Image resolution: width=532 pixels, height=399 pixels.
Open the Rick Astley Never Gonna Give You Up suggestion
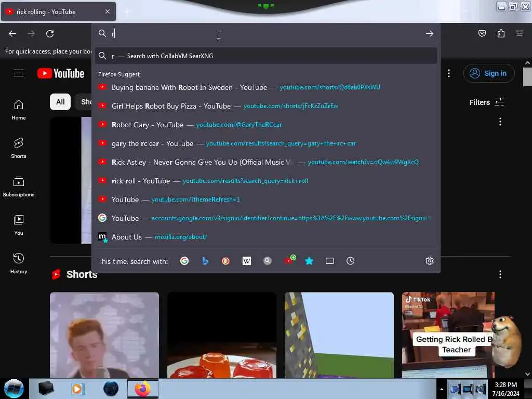click(x=266, y=162)
